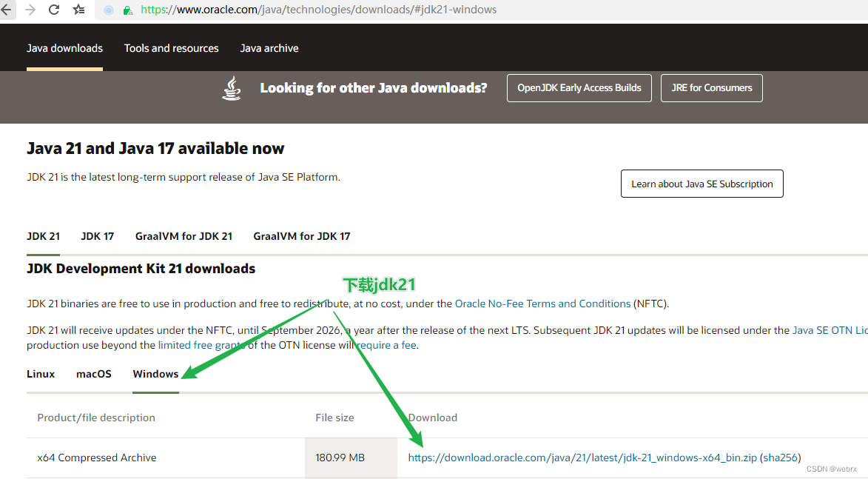Open the Java SE OTN License link
This screenshot has width=868, height=479.
(830, 330)
